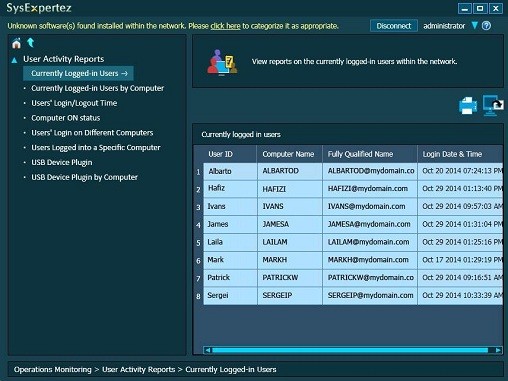Click Disconnect button
This screenshot has width=508, height=381.
click(394, 26)
